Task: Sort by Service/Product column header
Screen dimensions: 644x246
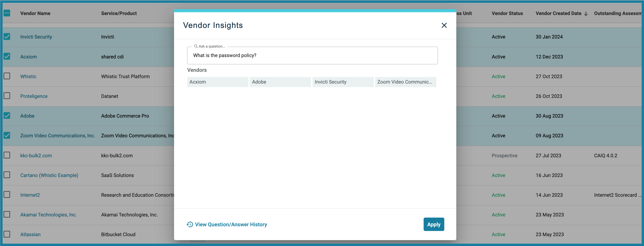Action: (119, 13)
